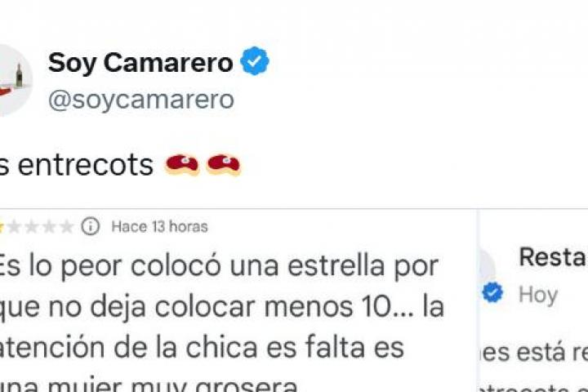
Task: Click the second steak emoji
Action: tap(224, 164)
